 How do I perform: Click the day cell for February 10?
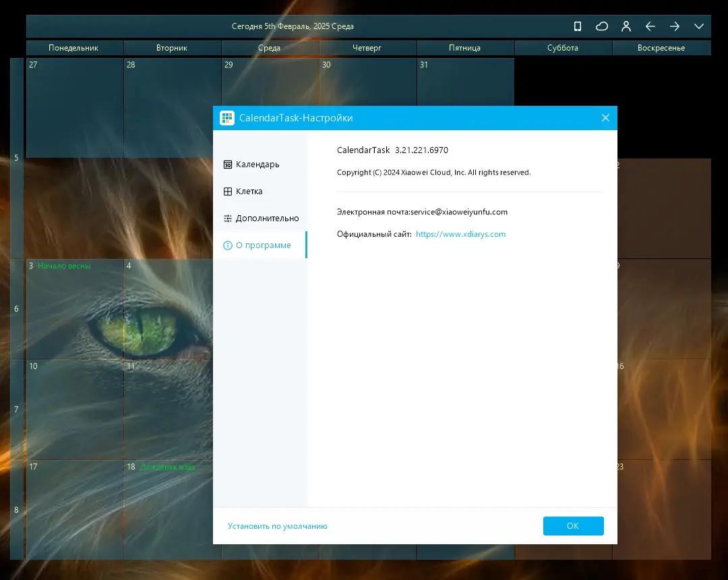coord(75,409)
